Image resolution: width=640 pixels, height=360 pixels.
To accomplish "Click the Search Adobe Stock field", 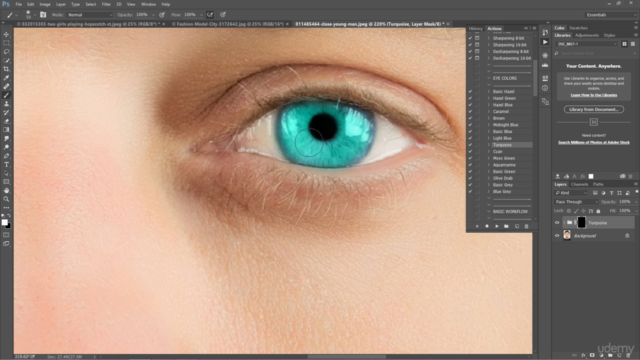I will point(595,53).
